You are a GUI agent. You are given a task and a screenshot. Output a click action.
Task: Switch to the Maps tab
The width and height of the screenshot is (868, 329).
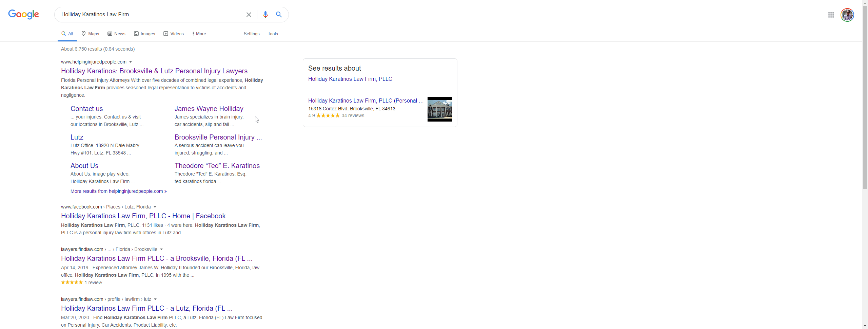pos(90,34)
